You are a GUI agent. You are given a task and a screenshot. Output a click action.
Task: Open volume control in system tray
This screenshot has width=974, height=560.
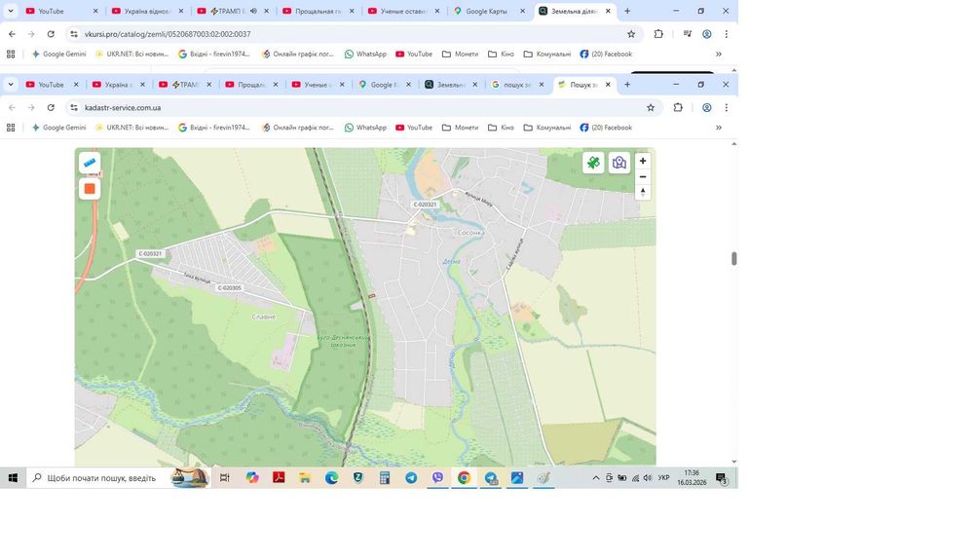pyautogui.click(x=648, y=477)
